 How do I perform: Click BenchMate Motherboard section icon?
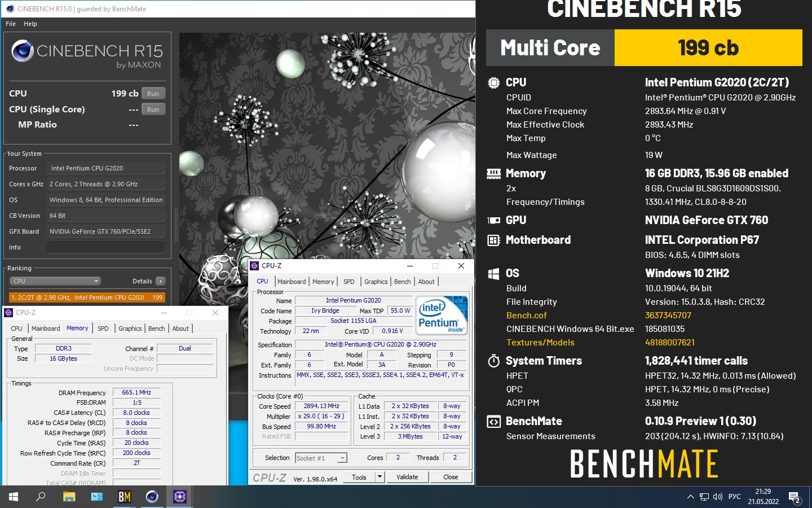click(x=493, y=240)
